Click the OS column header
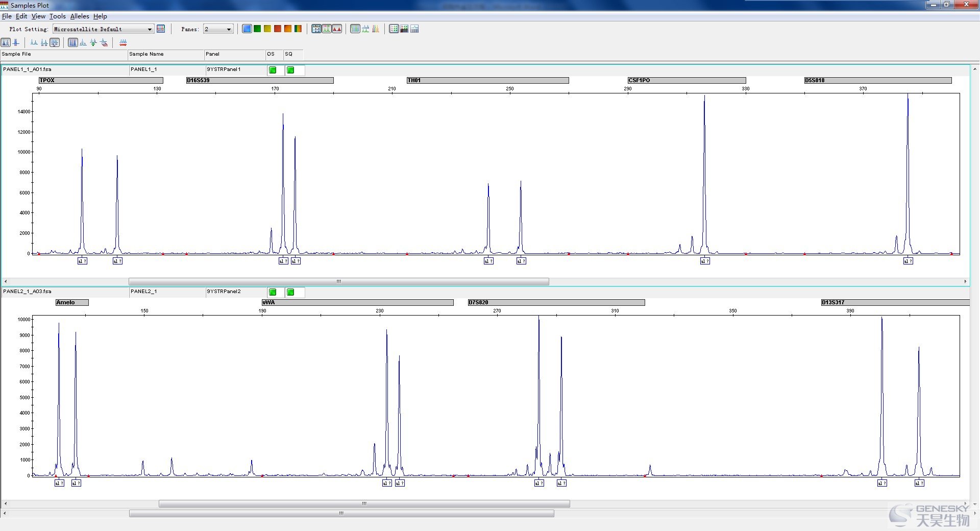The height and width of the screenshot is (531, 980). (275, 54)
